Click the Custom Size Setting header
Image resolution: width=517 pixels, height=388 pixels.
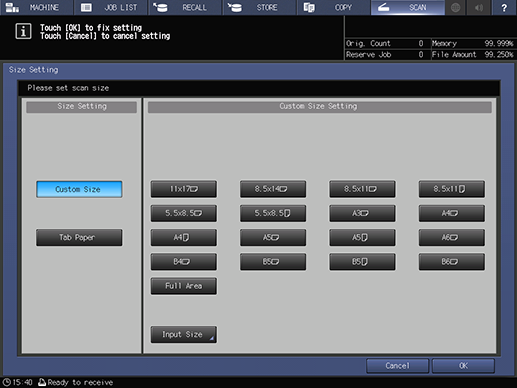tap(320, 107)
